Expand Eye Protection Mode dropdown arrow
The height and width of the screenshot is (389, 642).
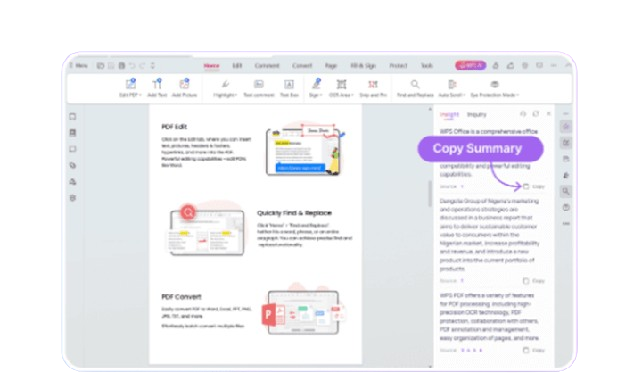(x=518, y=95)
